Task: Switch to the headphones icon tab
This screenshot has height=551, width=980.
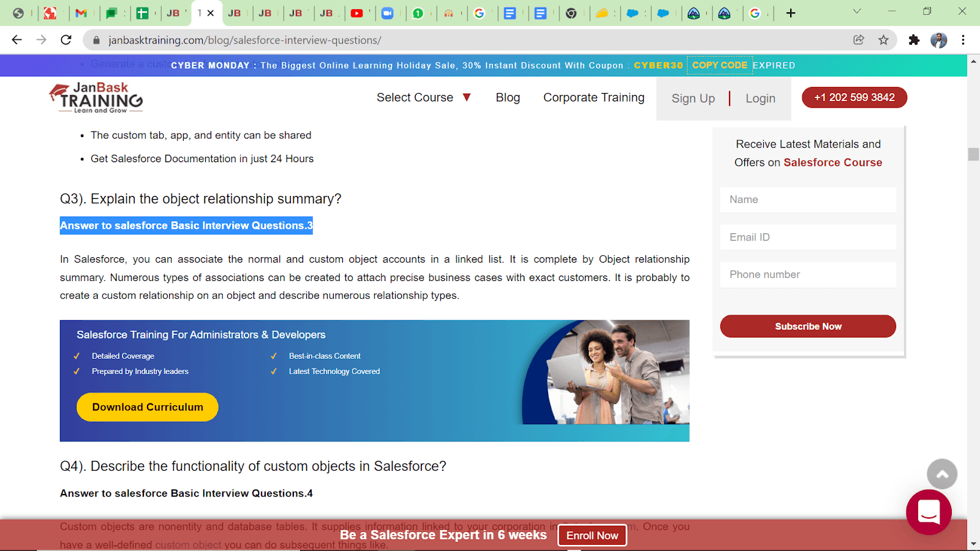Action: pyautogui.click(x=448, y=13)
